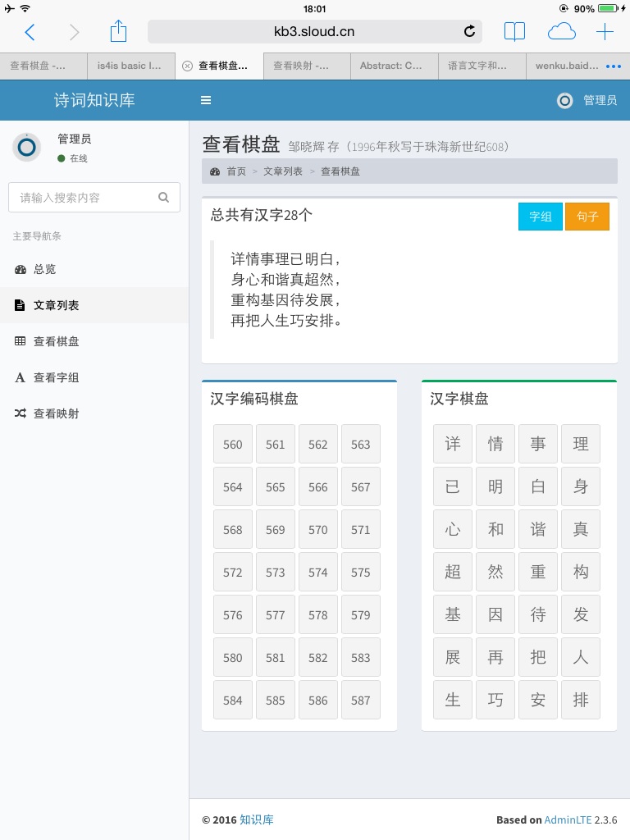This screenshot has height=840, width=630.
Task: Toggle the sidebar hamburger menu
Action: click(x=206, y=100)
